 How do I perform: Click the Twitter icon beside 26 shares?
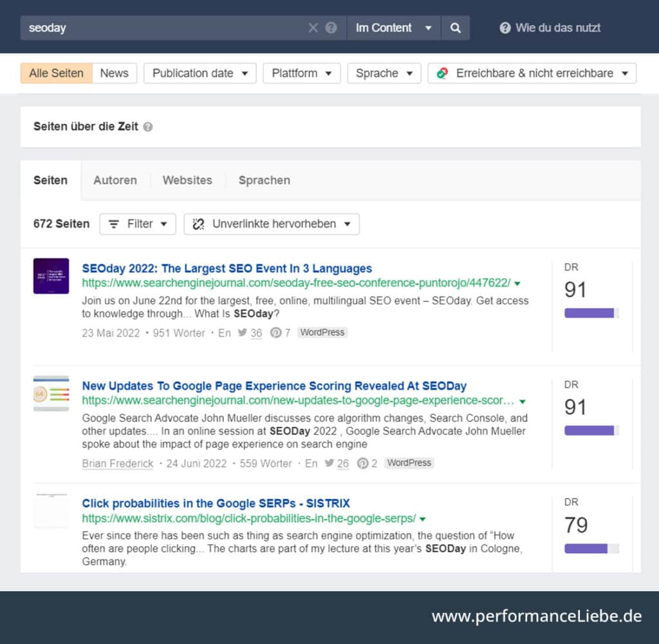tap(329, 463)
